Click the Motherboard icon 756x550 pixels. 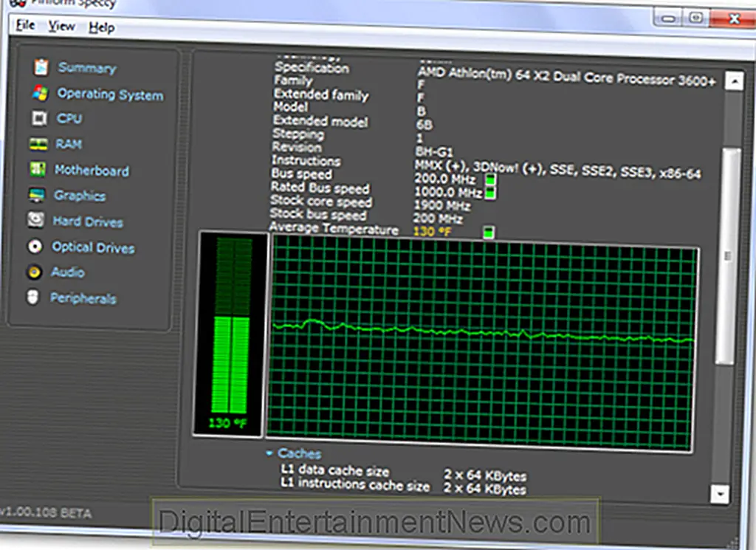(x=38, y=169)
